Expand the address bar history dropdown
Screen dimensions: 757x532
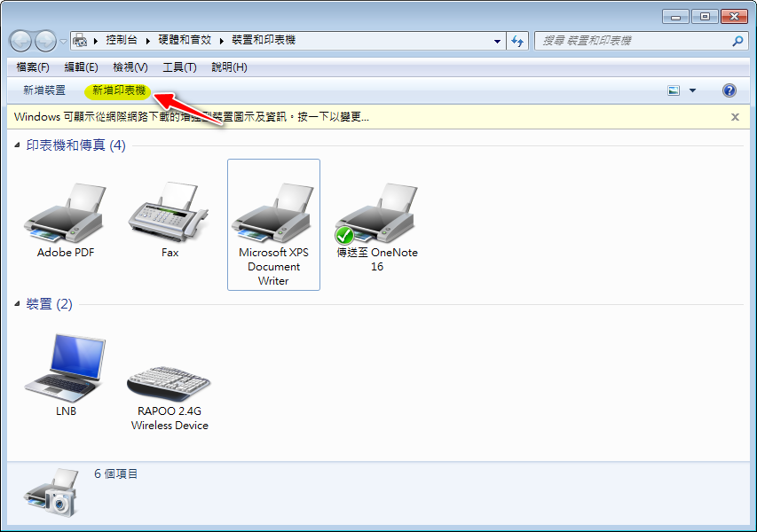497,41
